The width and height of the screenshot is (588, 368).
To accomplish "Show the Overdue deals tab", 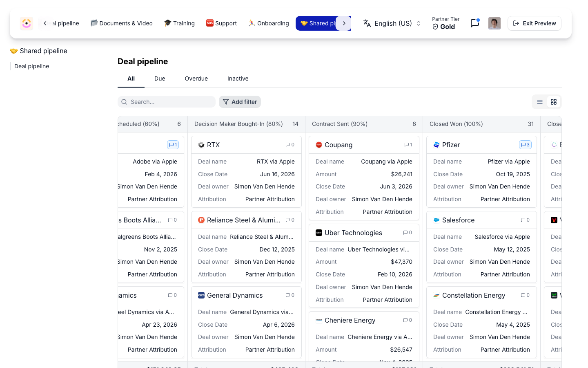I will [196, 79].
